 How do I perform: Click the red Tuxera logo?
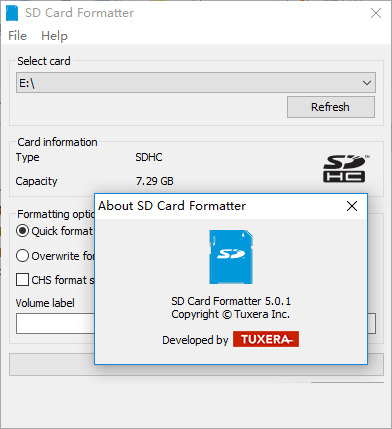(x=266, y=339)
